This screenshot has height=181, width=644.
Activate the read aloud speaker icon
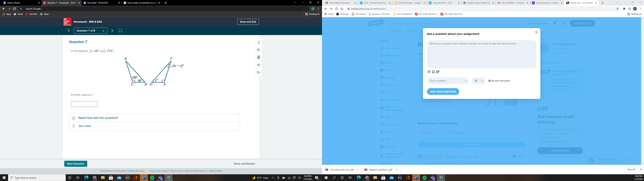pos(258,73)
